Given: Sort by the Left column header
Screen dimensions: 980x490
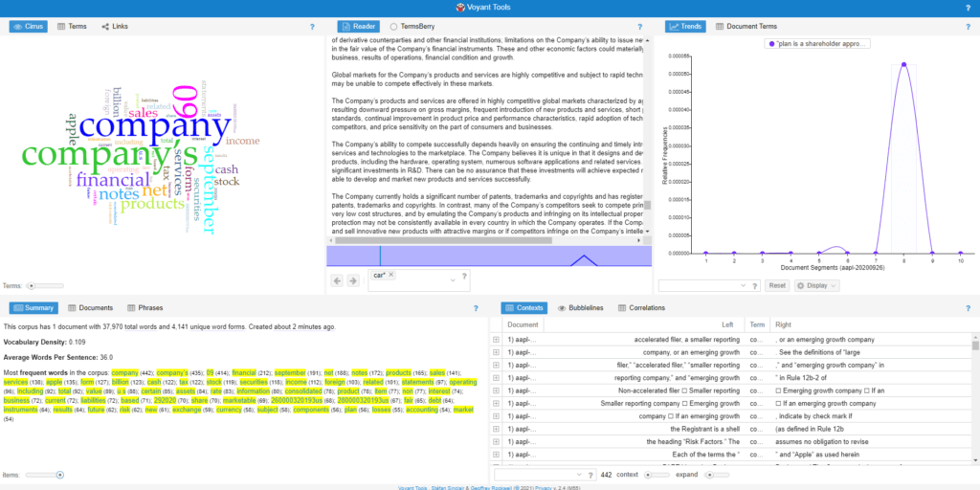Looking at the screenshot, I should (x=644, y=325).
